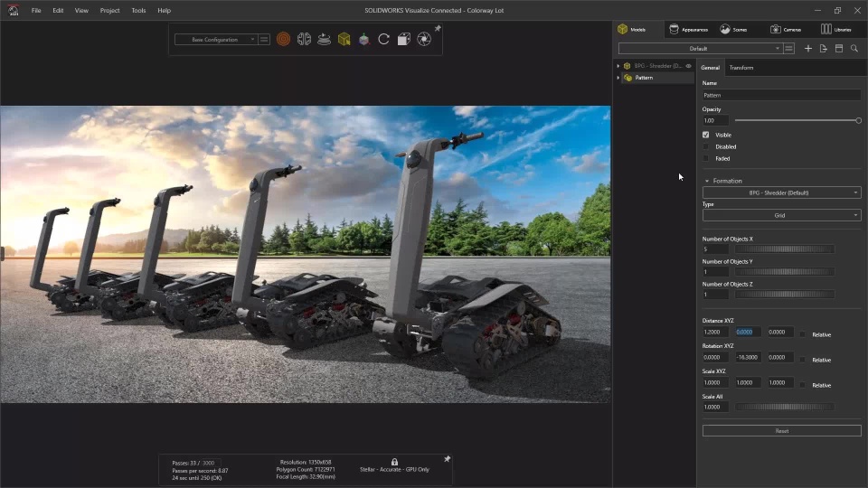
Task: Click the Opacity slider track
Action: (796, 120)
